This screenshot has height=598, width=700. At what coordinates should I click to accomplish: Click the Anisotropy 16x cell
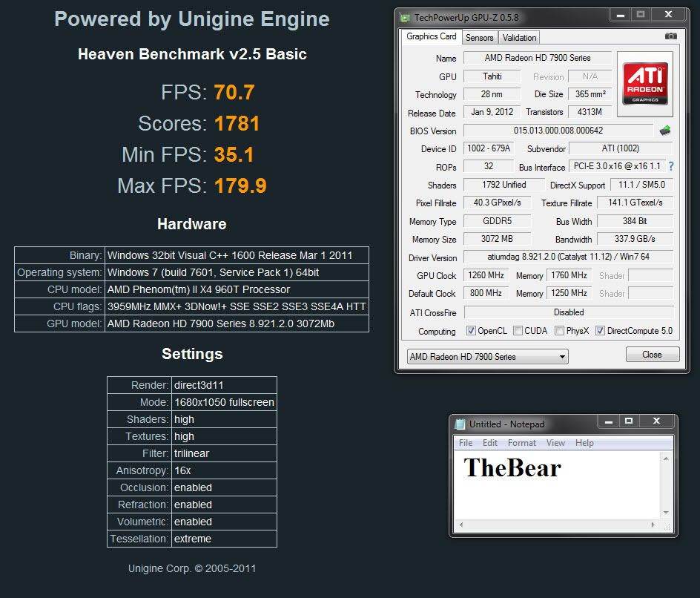click(x=224, y=470)
